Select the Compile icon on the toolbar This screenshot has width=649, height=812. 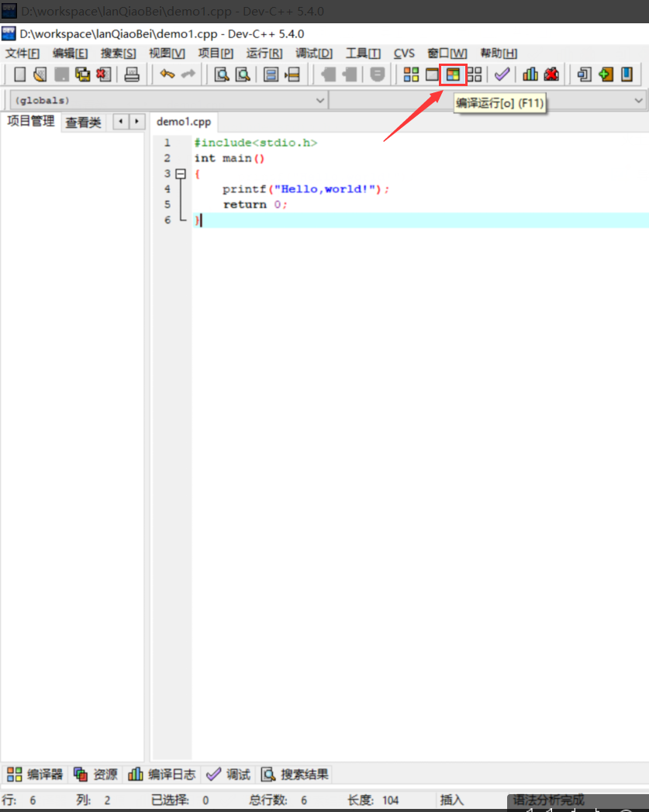coord(410,74)
